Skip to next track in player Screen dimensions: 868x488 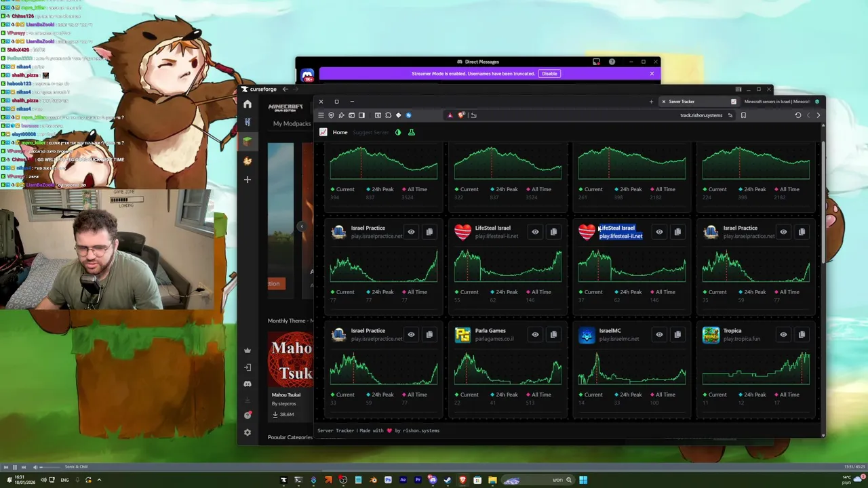coord(24,467)
